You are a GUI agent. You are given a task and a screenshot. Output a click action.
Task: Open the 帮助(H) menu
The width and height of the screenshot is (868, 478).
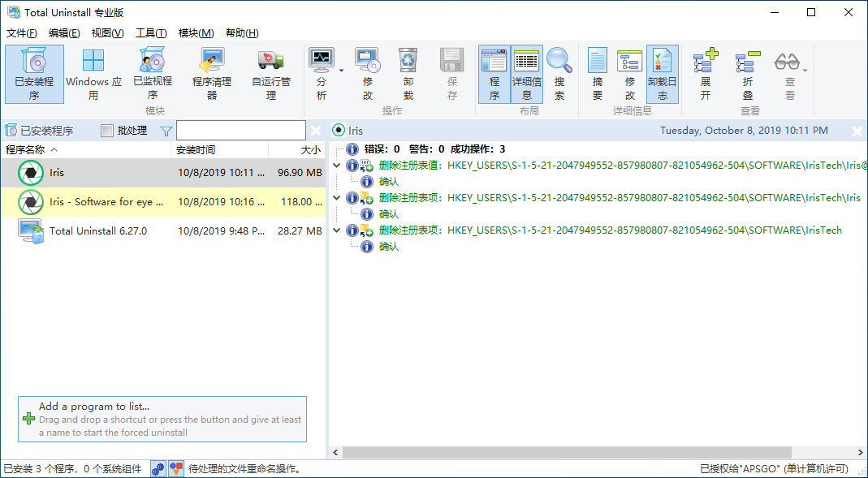coord(242,33)
